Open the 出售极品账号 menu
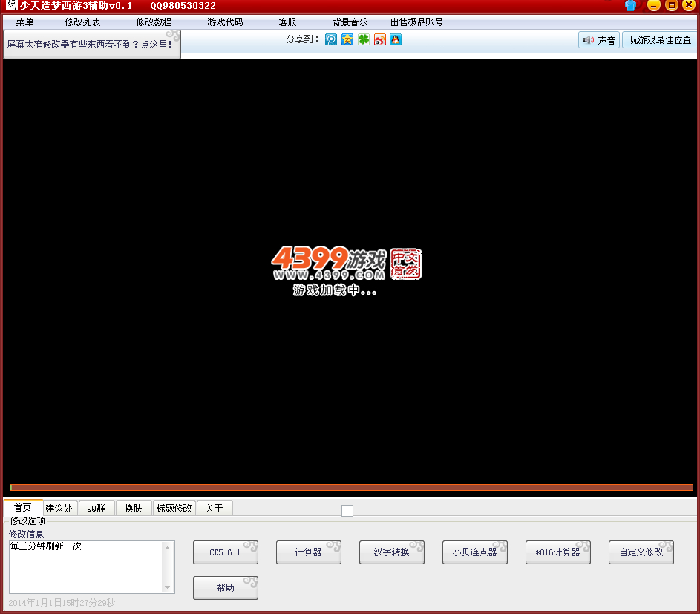This screenshot has height=614, width=700. [x=416, y=22]
